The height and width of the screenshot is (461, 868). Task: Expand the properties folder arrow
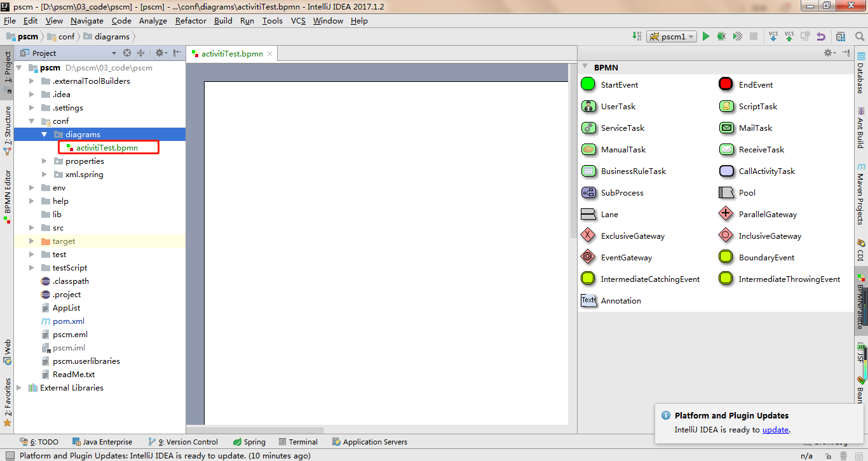click(x=44, y=161)
